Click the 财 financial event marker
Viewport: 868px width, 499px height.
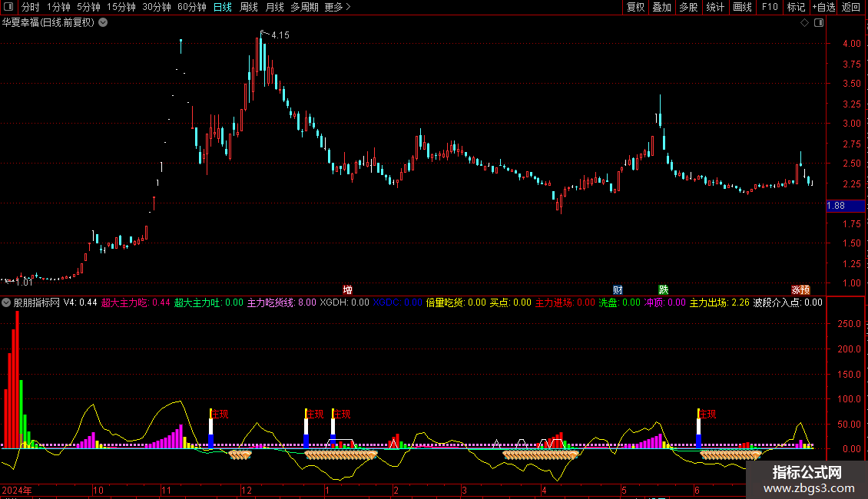coord(618,289)
